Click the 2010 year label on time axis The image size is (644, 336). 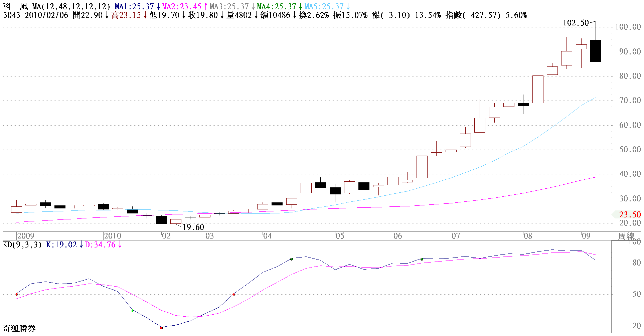(112, 236)
